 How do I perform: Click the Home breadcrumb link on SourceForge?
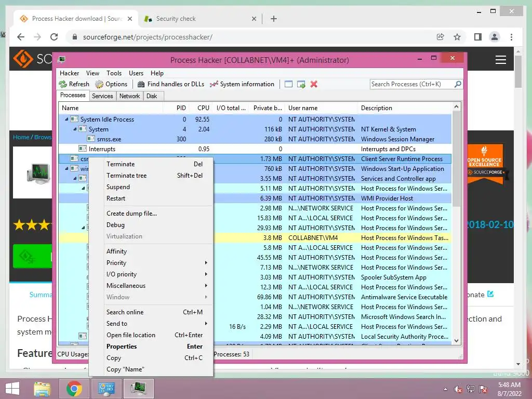(21, 137)
